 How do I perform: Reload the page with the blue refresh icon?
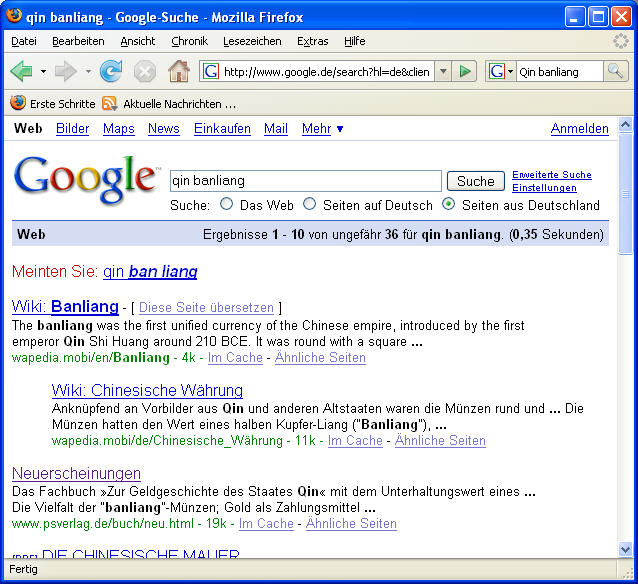click(x=111, y=71)
